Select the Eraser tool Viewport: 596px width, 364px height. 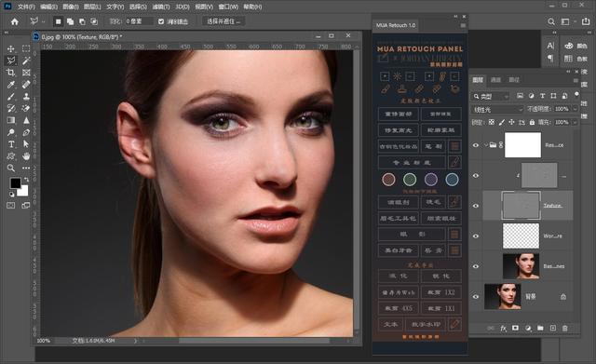point(26,108)
